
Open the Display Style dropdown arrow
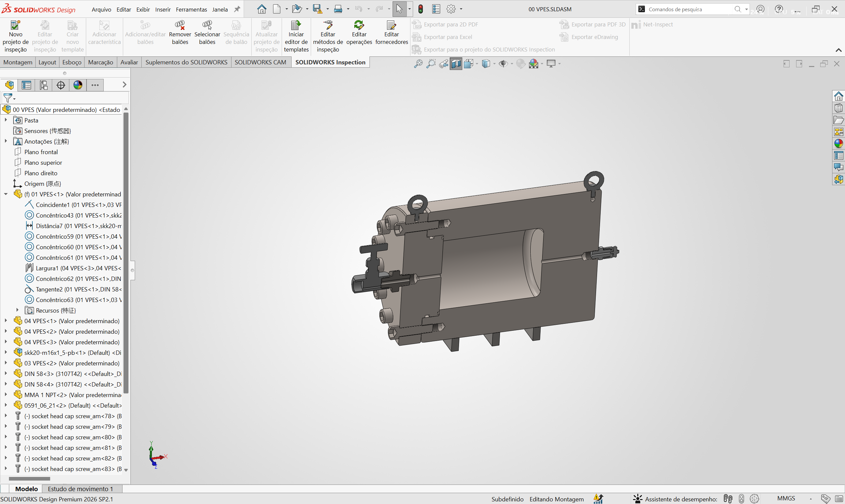[x=494, y=64]
